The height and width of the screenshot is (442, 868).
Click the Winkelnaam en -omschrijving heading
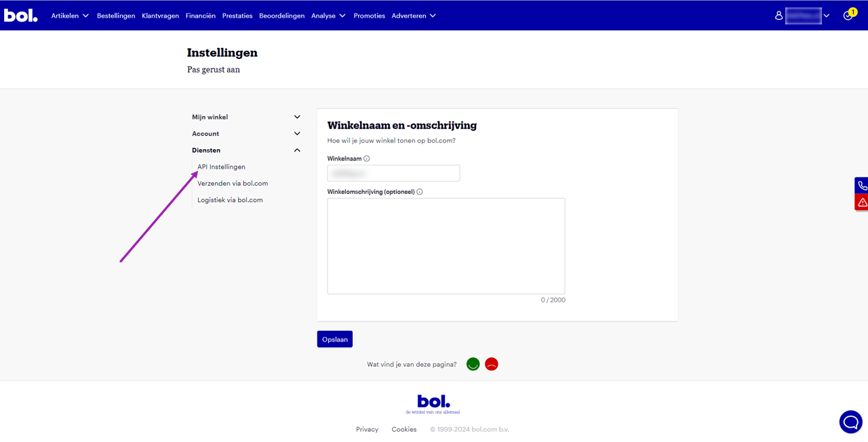click(402, 125)
